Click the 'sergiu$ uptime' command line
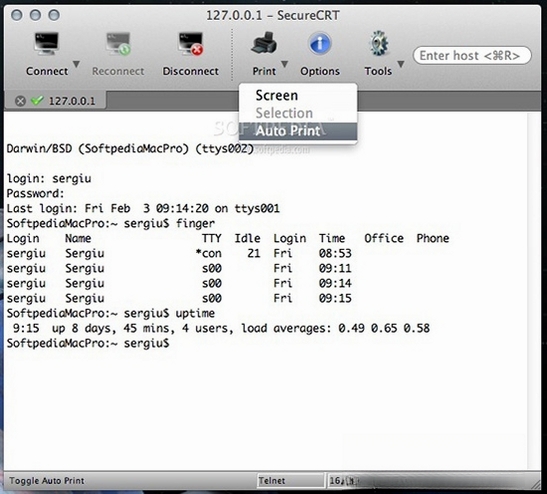This screenshot has height=494, width=547. [x=111, y=313]
